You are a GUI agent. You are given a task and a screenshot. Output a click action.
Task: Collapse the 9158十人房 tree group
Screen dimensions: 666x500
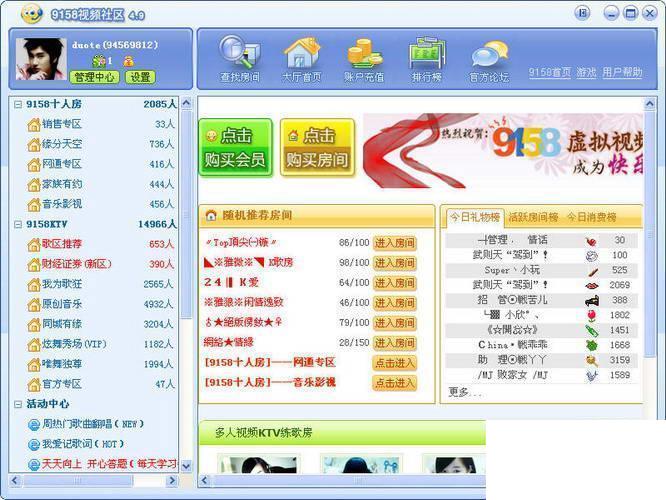pyautogui.click(x=18, y=105)
